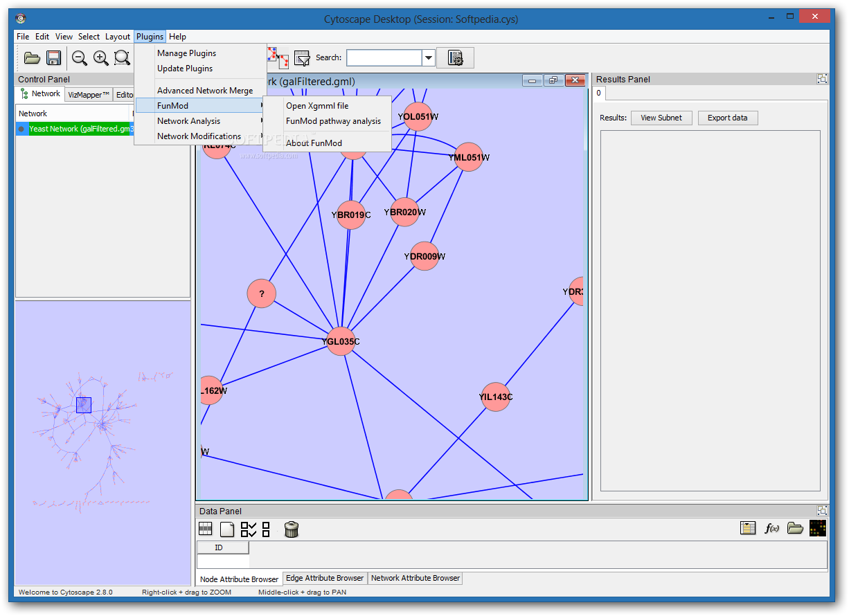Click the Select Attributes table icon in Data Panel

tap(206, 529)
